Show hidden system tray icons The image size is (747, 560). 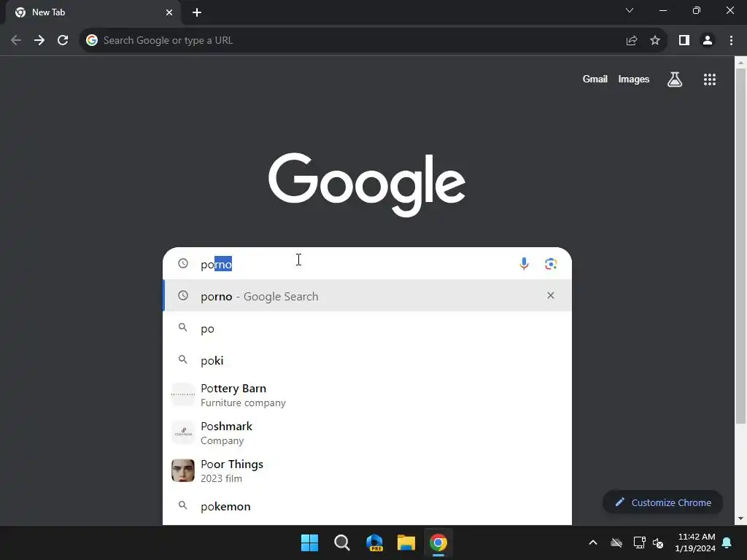pos(593,542)
